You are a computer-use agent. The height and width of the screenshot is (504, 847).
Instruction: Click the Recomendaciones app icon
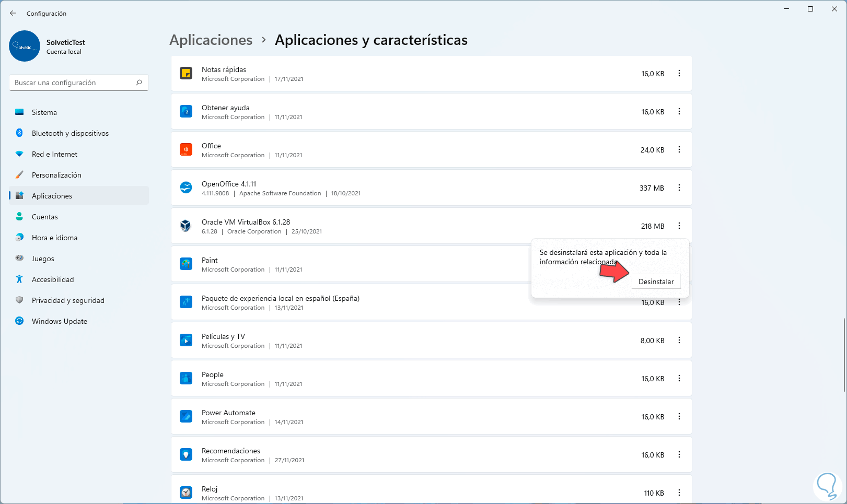point(186,454)
